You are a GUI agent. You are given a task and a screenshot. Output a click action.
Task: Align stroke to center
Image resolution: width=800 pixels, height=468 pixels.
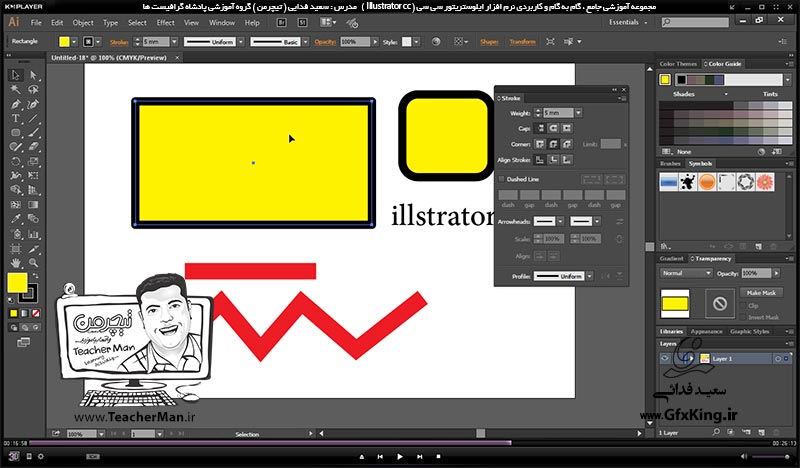coord(540,160)
